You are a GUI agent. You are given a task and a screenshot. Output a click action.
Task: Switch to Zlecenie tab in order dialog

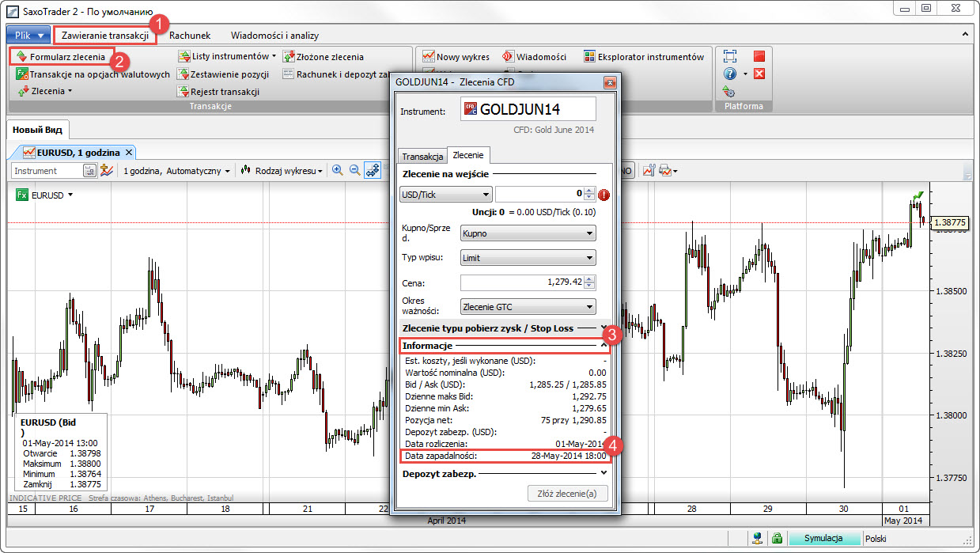coord(468,156)
